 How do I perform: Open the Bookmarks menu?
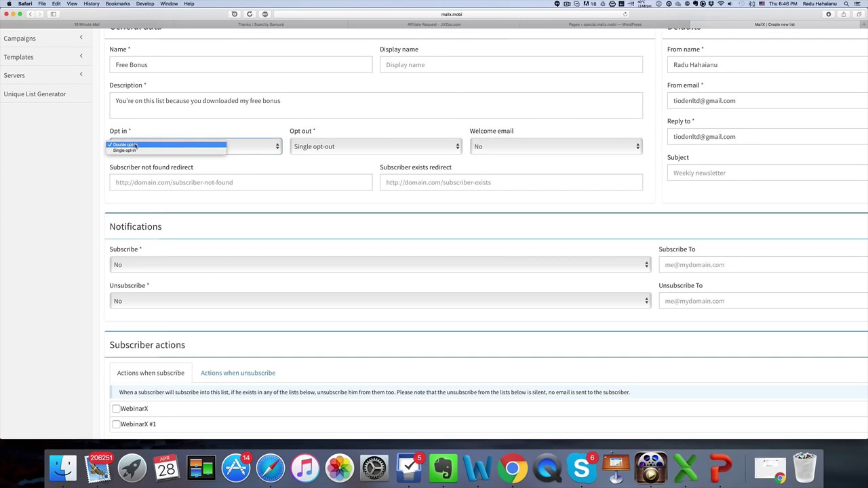click(117, 4)
